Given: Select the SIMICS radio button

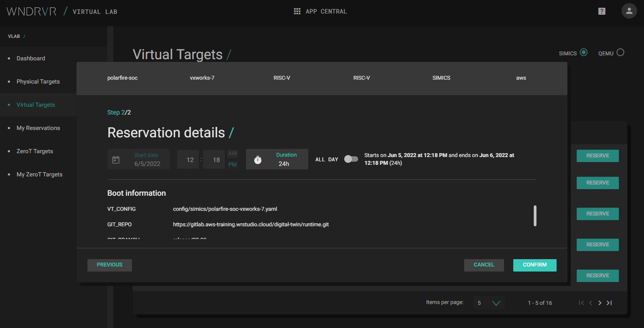Looking at the screenshot, I should pos(584,53).
